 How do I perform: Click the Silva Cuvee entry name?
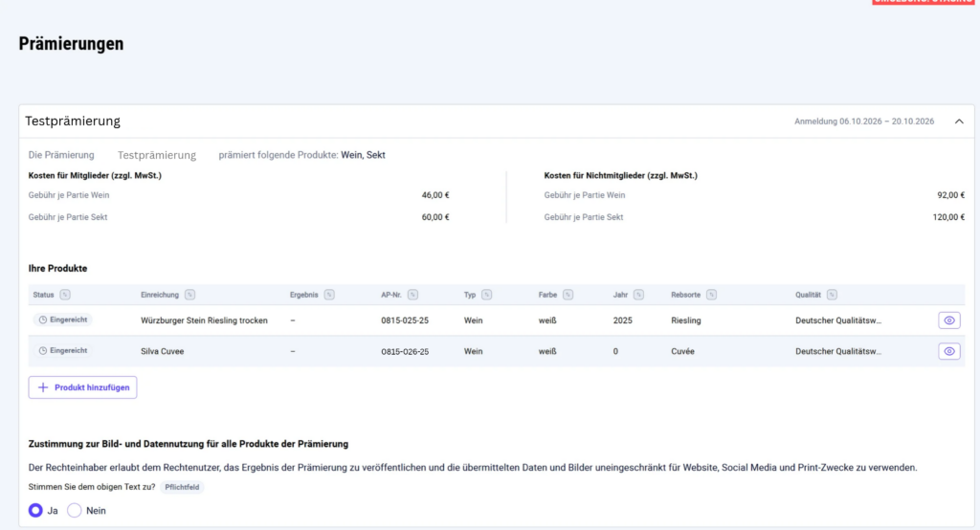pos(163,351)
